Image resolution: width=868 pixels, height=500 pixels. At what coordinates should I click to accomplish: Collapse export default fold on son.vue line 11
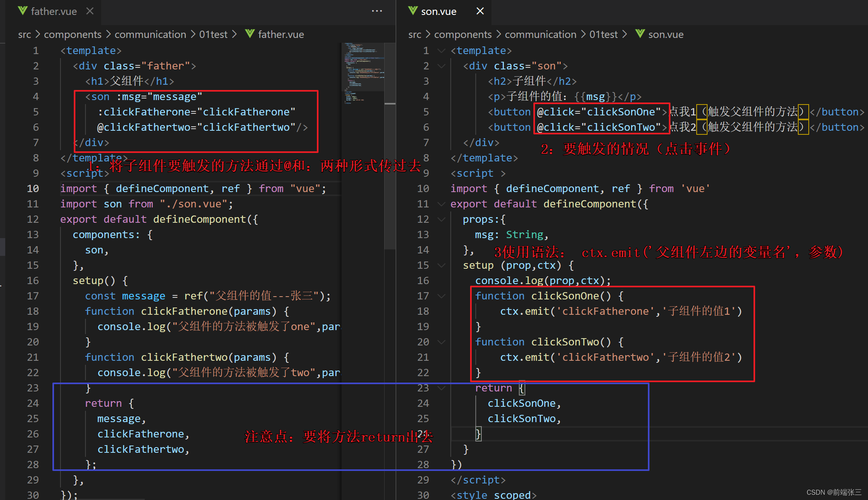[441, 204]
